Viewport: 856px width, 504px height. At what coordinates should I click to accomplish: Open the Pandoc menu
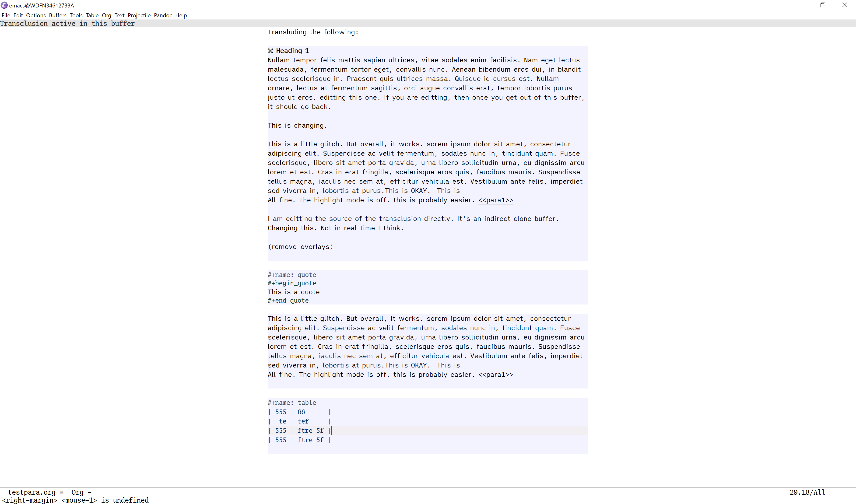163,15
